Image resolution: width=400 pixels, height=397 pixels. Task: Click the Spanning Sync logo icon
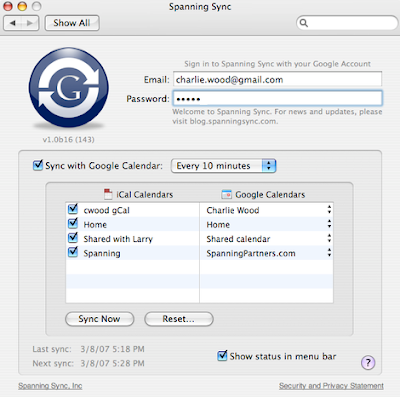[x=69, y=87]
